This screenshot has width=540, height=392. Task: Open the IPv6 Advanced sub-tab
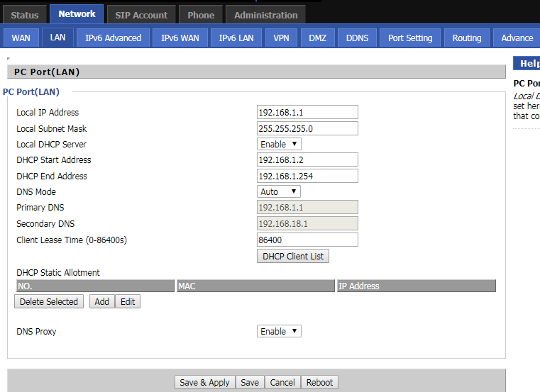coord(113,38)
